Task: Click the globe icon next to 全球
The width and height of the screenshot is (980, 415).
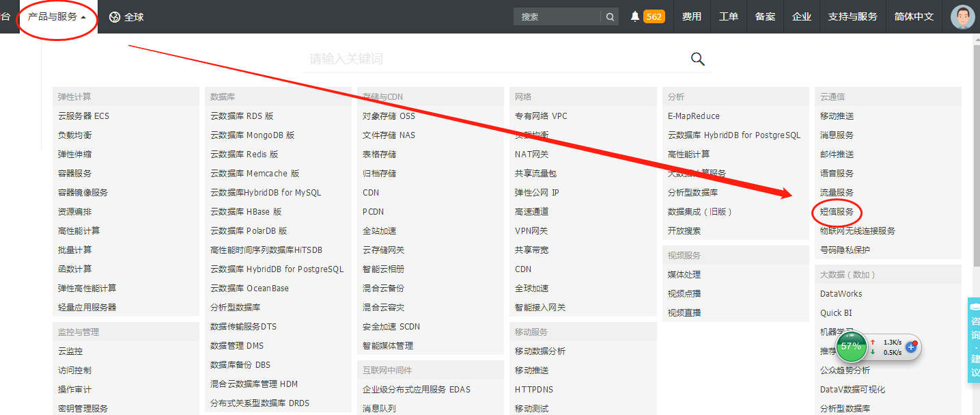Action: tap(115, 17)
